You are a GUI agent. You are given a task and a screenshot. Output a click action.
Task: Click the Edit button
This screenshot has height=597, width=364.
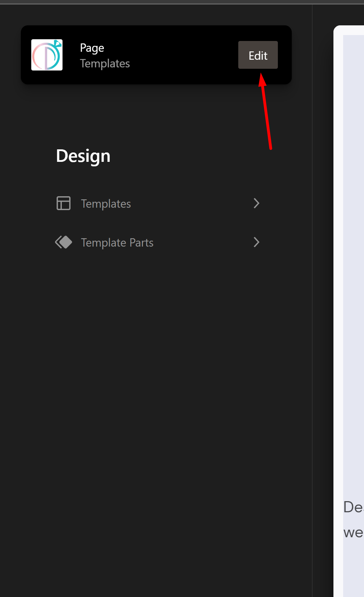(258, 55)
